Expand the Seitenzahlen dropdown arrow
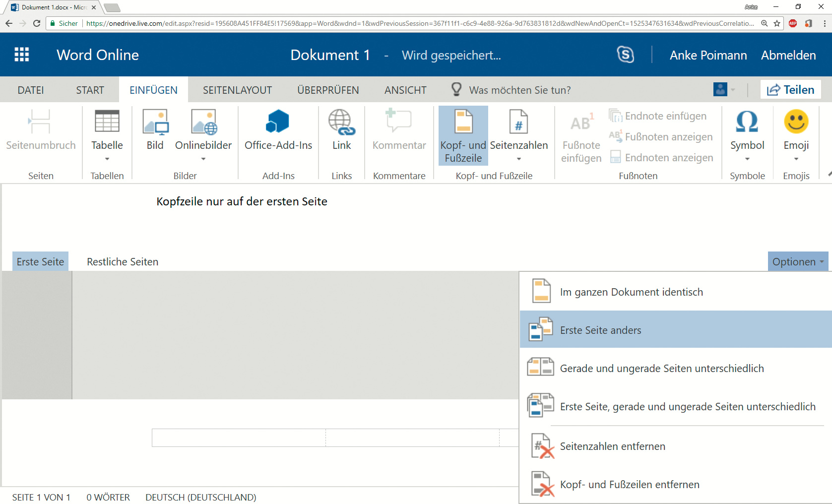 (x=519, y=159)
